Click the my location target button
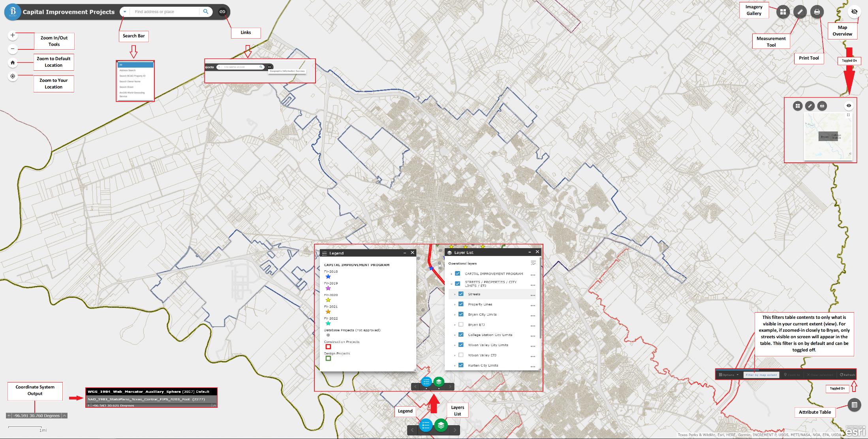The image size is (868, 439). 13,76
